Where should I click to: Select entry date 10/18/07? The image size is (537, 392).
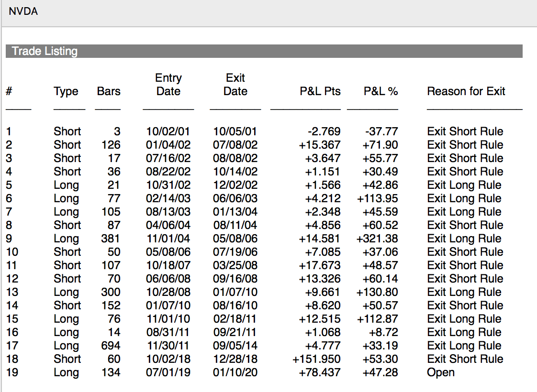pyautogui.click(x=168, y=265)
